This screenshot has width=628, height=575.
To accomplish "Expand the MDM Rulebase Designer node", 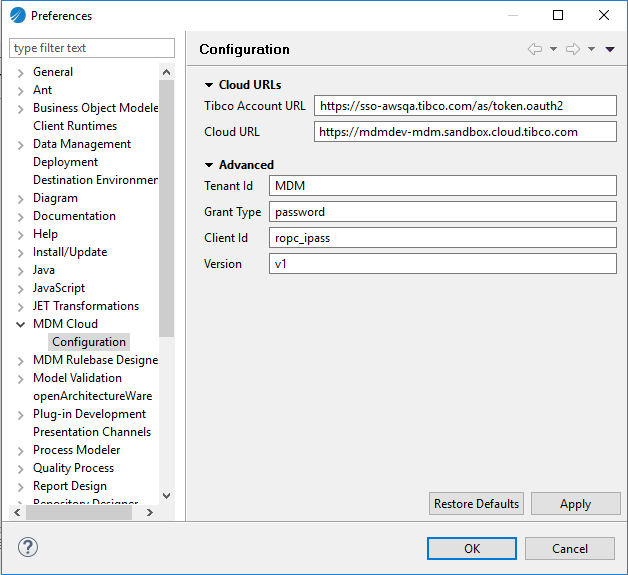I will click(x=20, y=361).
